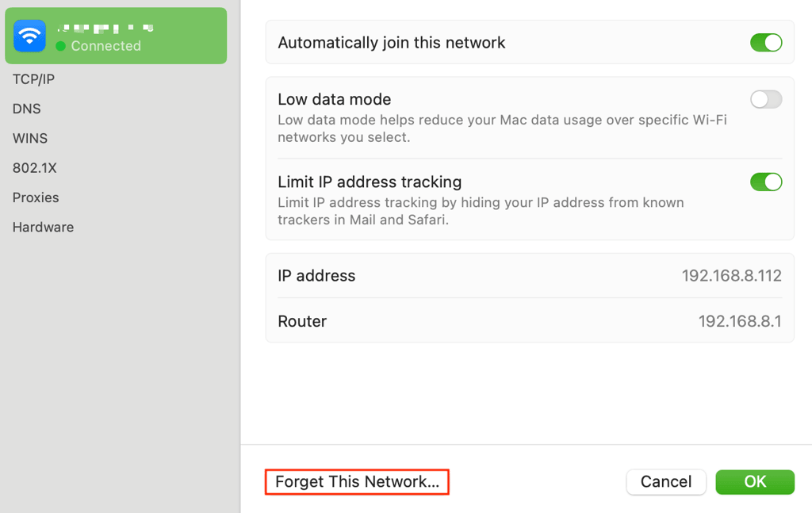The image size is (812, 513).
Task: Click the Limit IP address tracking label
Action: click(370, 182)
